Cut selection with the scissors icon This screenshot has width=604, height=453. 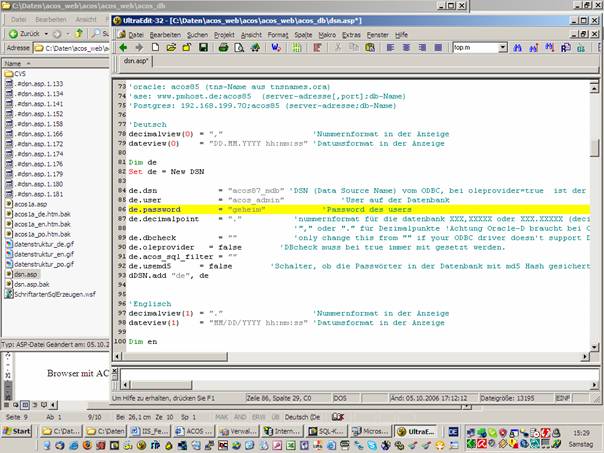[x=338, y=48]
